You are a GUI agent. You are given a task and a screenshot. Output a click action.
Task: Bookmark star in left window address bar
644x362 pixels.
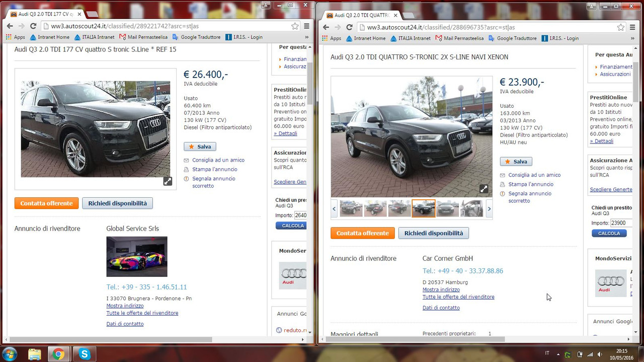pos(295,26)
